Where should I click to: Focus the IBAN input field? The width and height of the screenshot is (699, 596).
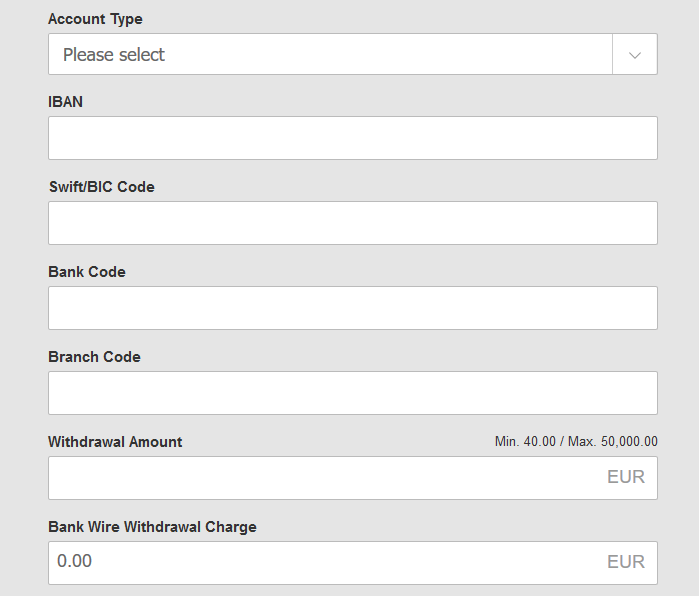click(352, 138)
